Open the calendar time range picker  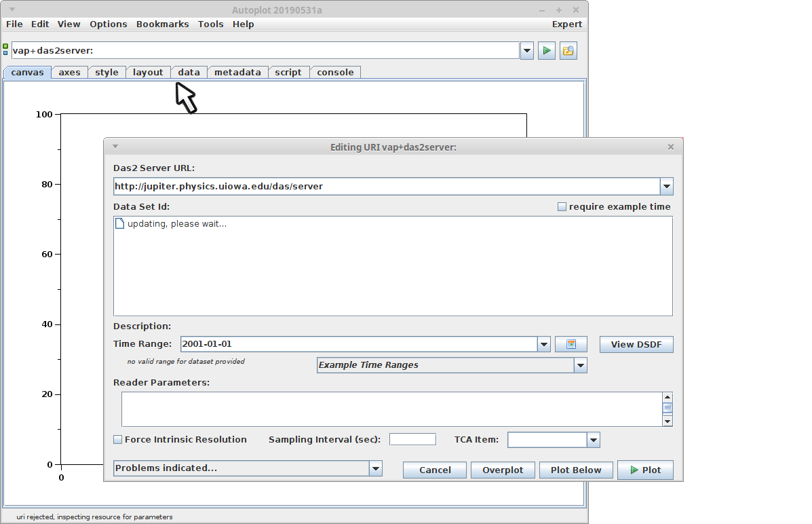(571, 344)
